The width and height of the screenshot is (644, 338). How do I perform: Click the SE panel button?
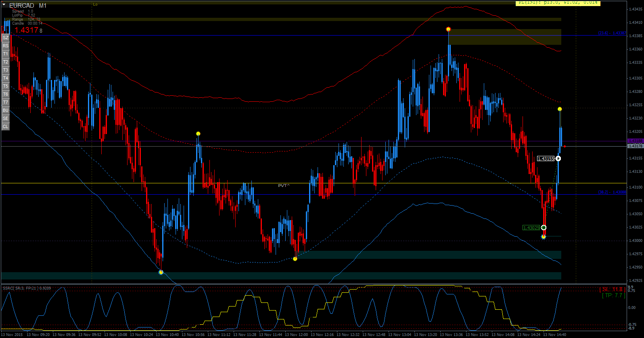[x=6, y=118]
